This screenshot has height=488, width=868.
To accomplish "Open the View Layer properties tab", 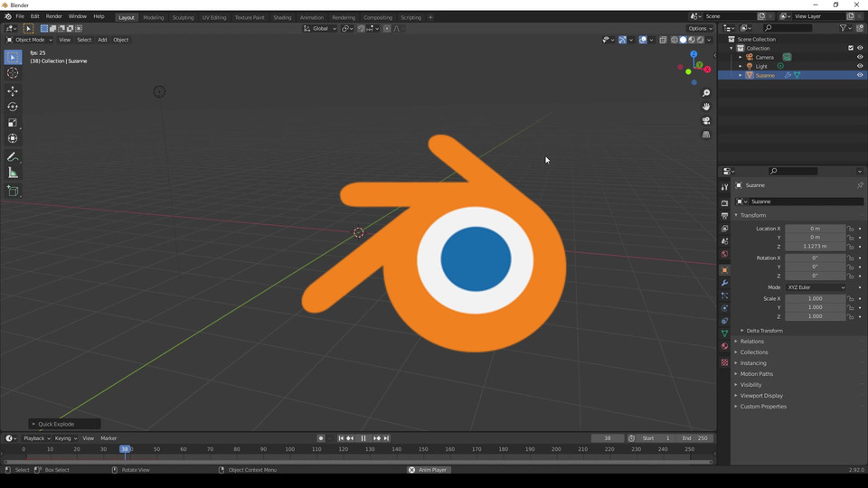I will click(724, 229).
